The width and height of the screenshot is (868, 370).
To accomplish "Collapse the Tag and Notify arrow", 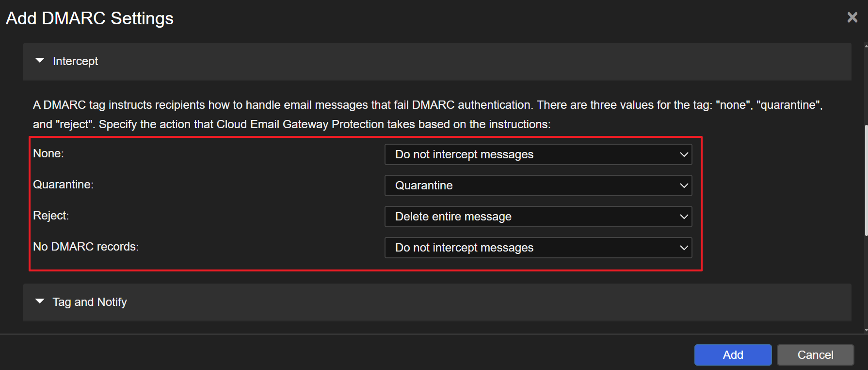I will pos(40,302).
